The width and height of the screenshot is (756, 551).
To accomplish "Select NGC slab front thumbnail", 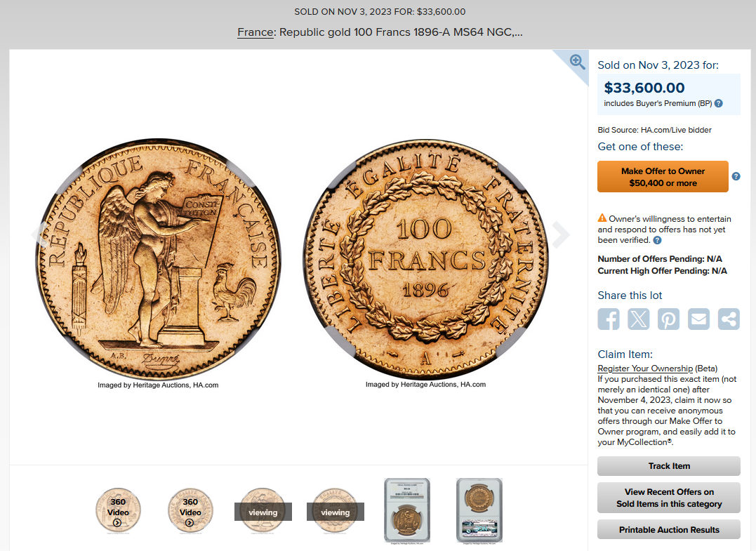I will coord(407,511).
